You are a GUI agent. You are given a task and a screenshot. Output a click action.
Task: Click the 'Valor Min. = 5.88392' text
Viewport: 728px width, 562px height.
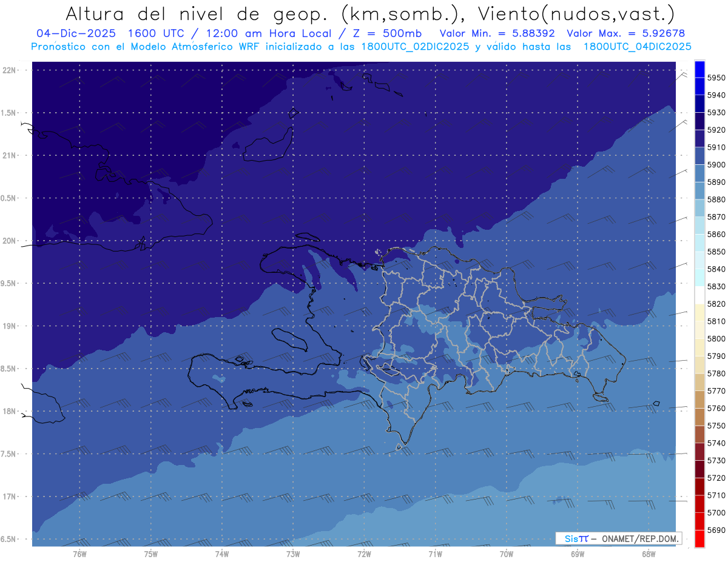(x=497, y=33)
